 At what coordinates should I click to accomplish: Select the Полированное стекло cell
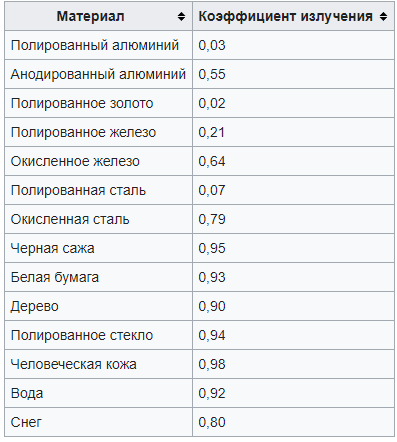pos(98,335)
